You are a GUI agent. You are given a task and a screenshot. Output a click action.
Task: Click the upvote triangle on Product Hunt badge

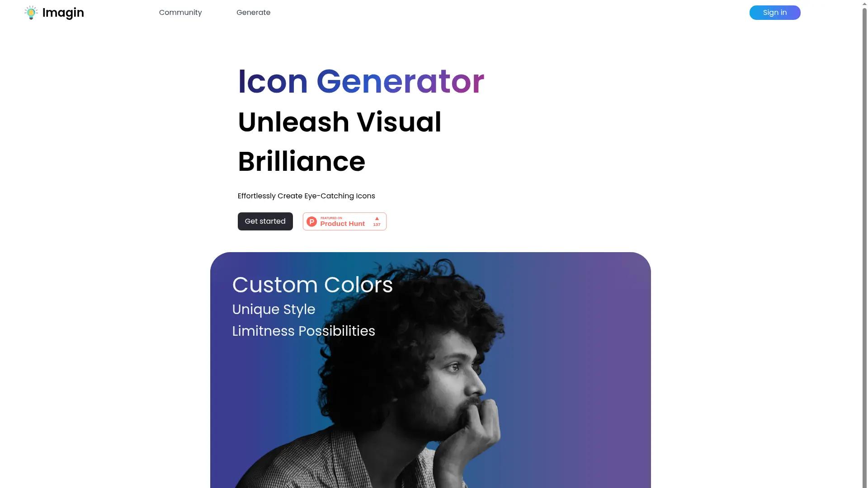[x=377, y=219]
